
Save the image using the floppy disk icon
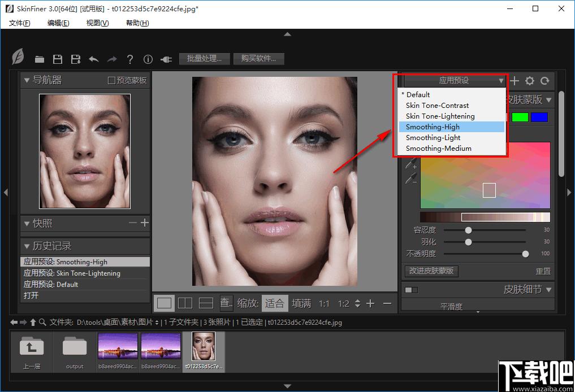[58, 59]
